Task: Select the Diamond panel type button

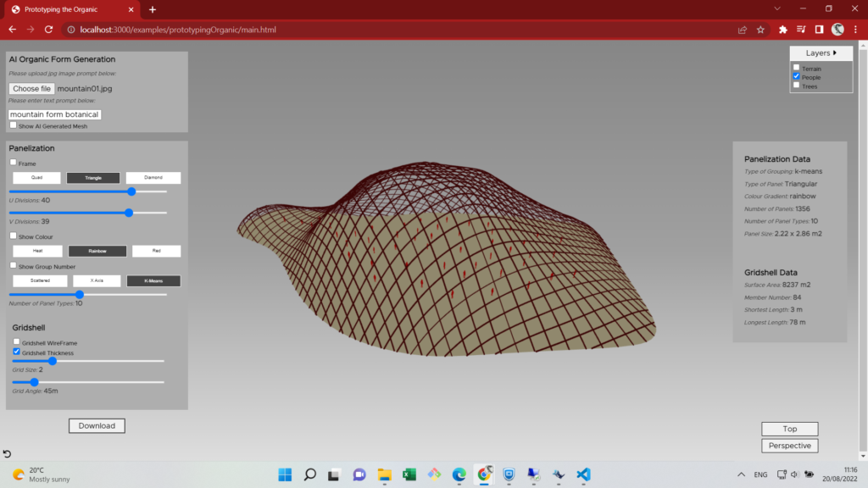Action: [x=153, y=178]
